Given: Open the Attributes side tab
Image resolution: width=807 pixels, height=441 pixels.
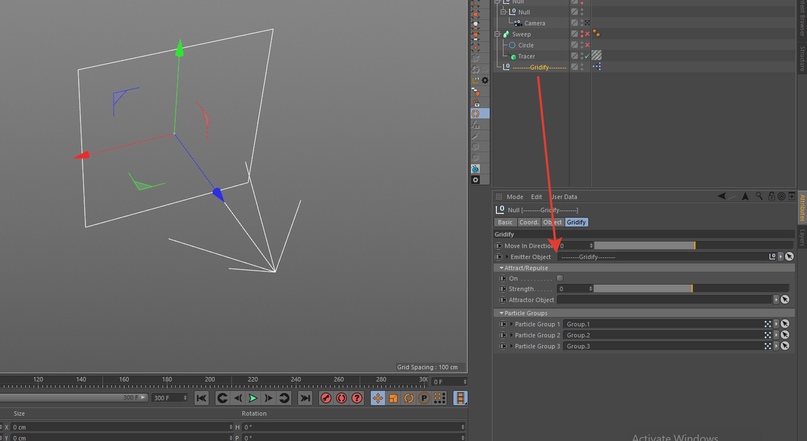Looking at the screenshot, I should coord(802,208).
